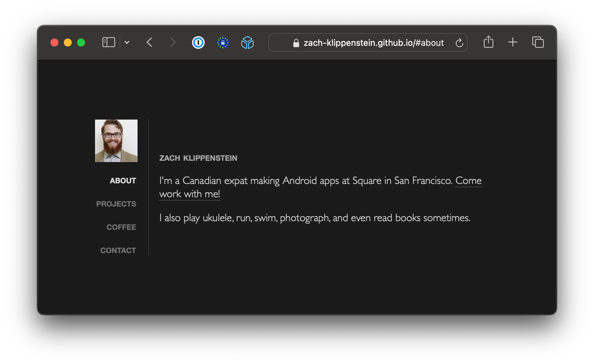The image size is (594, 364).
Task: Show all tabs using the tab overview icon
Action: [x=538, y=42]
